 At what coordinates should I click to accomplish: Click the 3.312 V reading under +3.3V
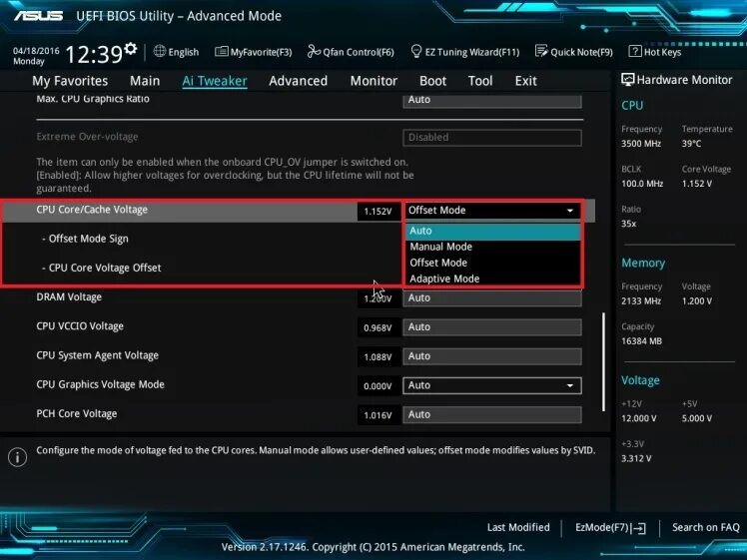point(636,459)
